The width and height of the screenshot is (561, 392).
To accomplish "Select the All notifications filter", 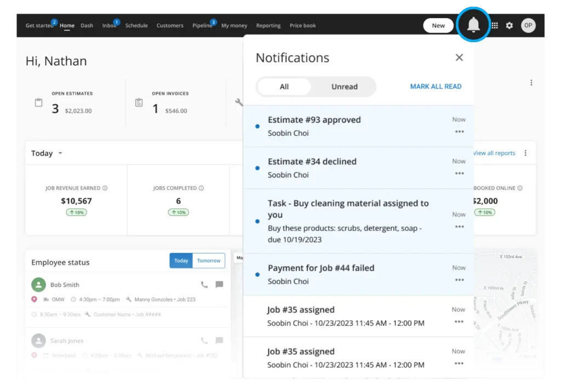I will click(x=284, y=87).
